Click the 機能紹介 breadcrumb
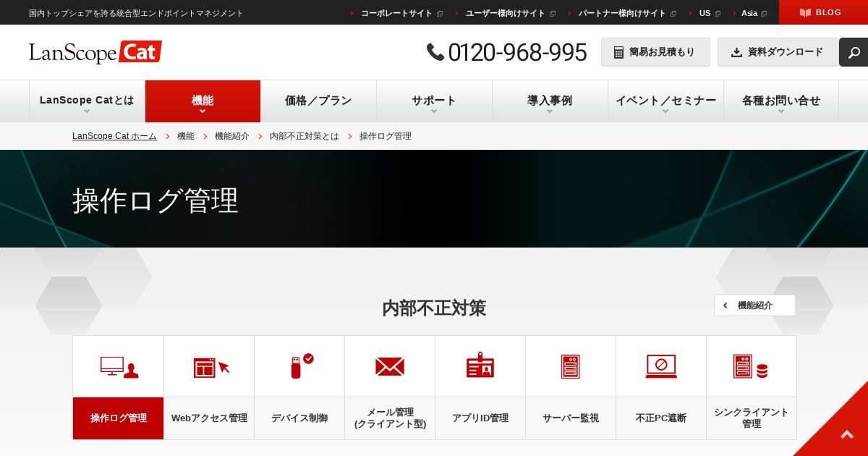The image size is (868, 456). tap(232, 136)
